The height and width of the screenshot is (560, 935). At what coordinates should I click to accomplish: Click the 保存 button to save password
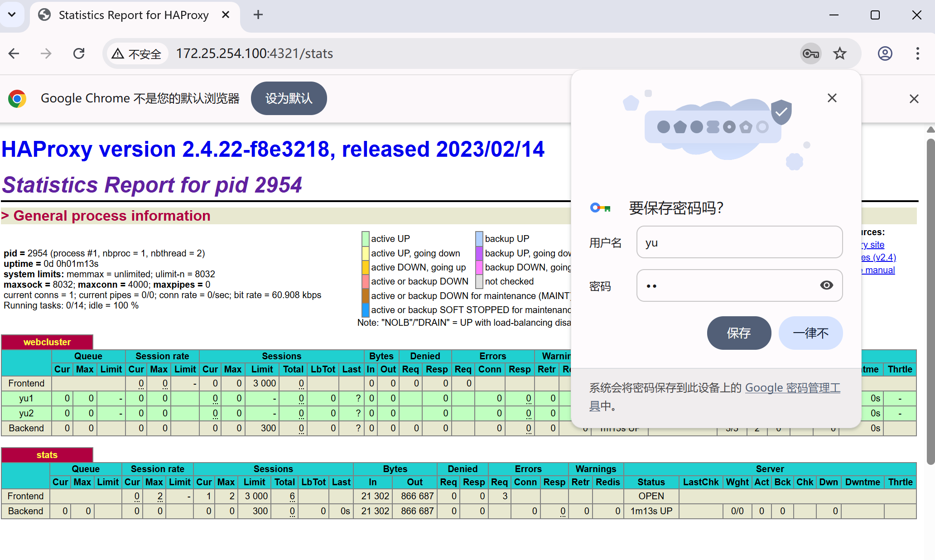click(738, 333)
